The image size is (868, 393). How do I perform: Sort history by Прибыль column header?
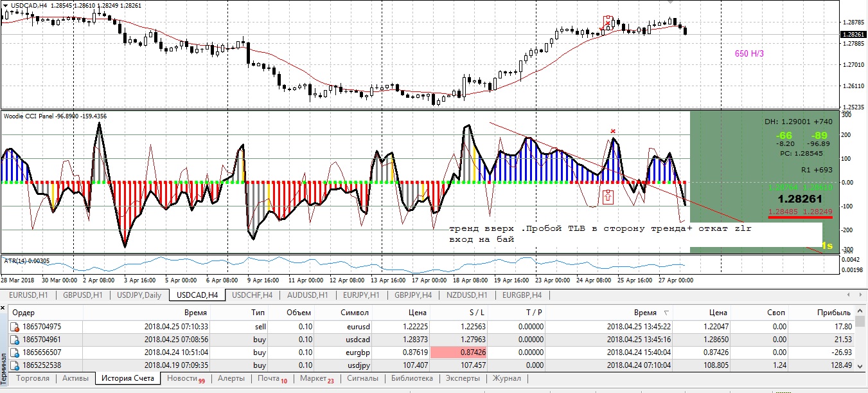tap(833, 312)
